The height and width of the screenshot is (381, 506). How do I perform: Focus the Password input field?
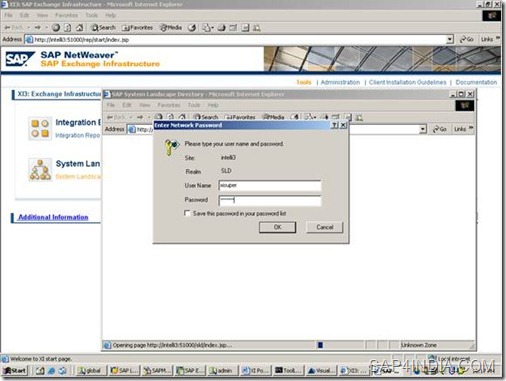(270, 200)
